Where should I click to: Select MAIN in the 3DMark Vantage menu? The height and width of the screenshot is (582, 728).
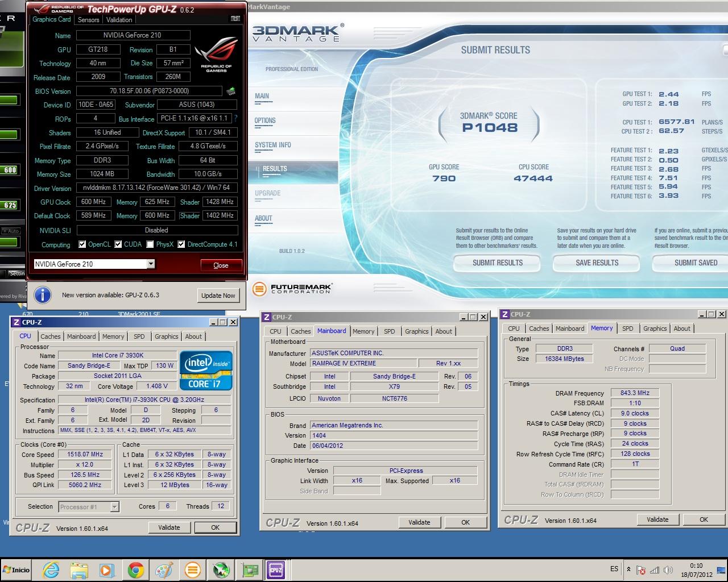point(262,96)
